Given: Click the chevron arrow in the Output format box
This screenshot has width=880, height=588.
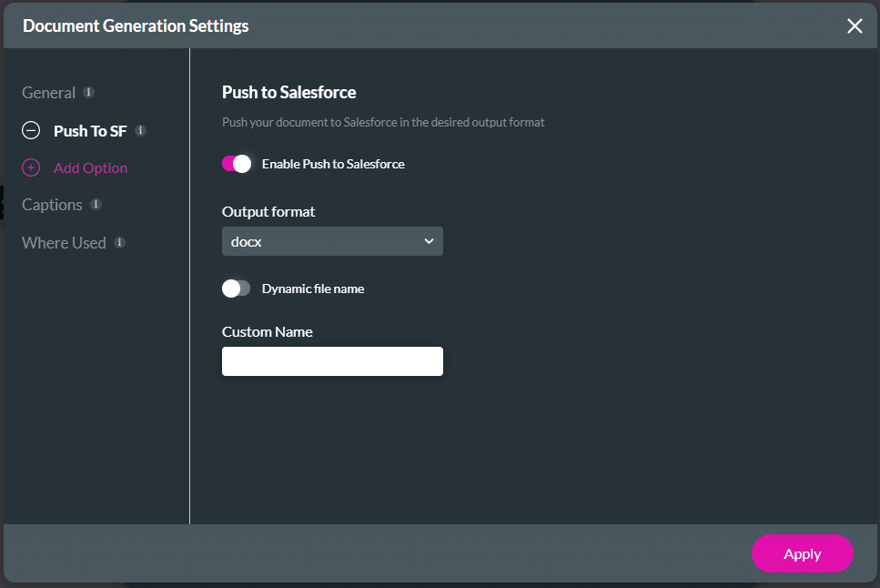Looking at the screenshot, I should [429, 241].
